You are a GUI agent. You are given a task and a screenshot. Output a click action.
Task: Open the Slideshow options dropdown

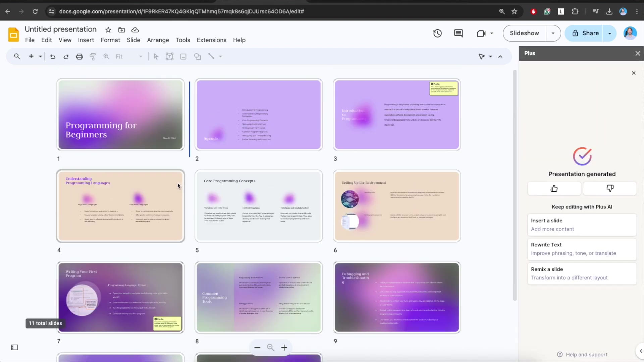coord(553,33)
